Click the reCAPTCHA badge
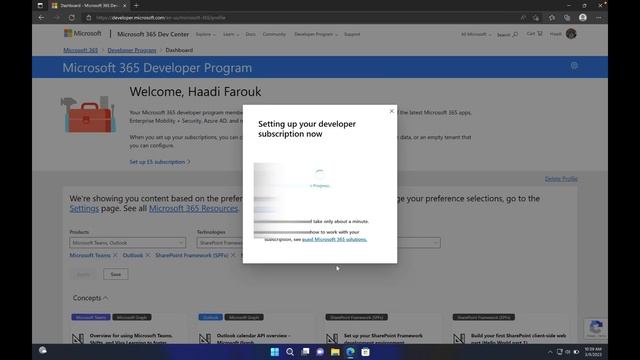The width and height of the screenshot is (640, 360). point(596,329)
